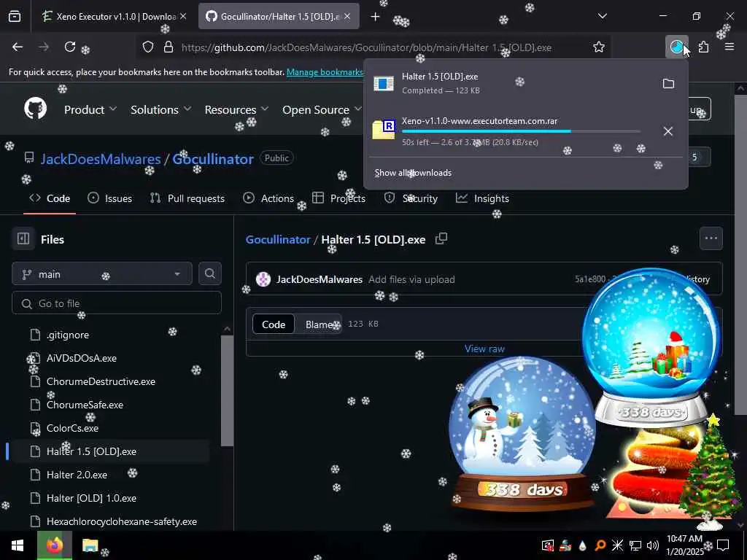Image resolution: width=747 pixels, height=560 pixels.
Task: Click the Xeno download progress bar
Action: click(521, 131)
